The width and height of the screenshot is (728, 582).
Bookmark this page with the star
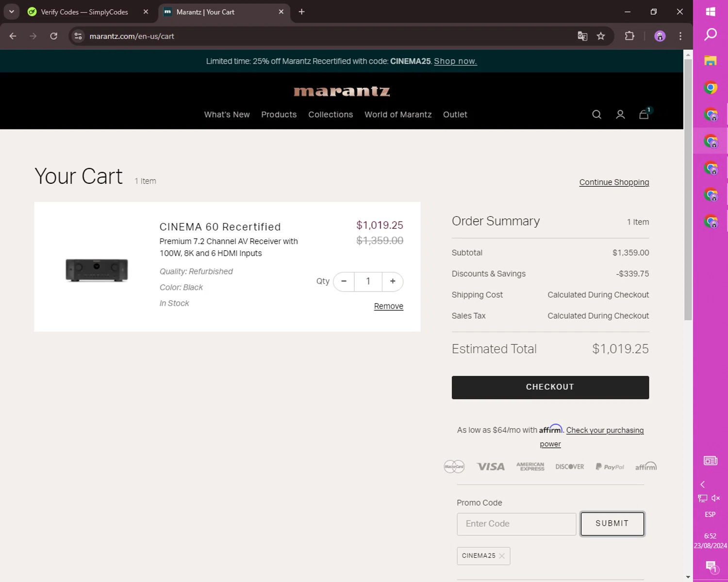click(x=601, y=36)
